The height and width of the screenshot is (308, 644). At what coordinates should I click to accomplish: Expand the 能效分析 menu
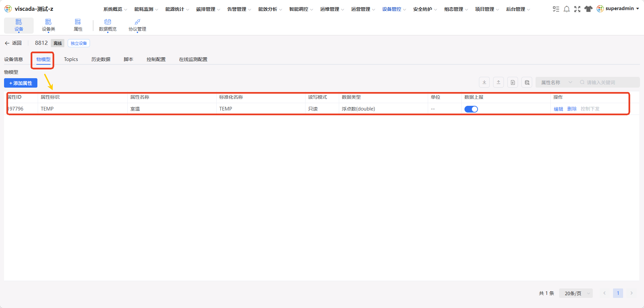pyautogui.click(x=270, y=9)
